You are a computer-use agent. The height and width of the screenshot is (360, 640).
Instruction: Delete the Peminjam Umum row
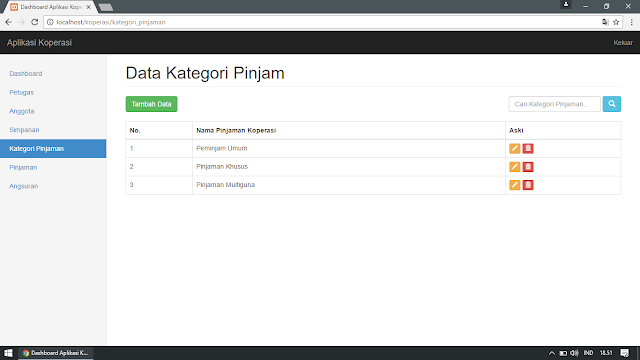528,149
